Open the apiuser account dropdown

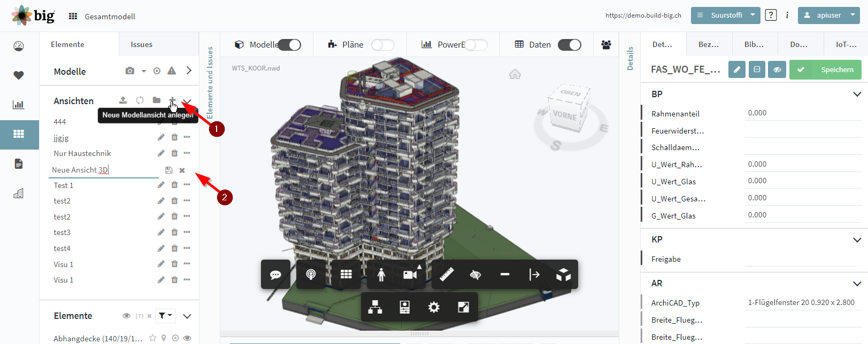tap(828, 15)
